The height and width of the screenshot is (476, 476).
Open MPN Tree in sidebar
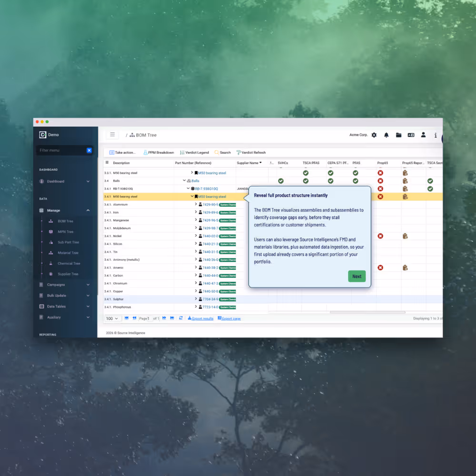[x=65, y=232]
